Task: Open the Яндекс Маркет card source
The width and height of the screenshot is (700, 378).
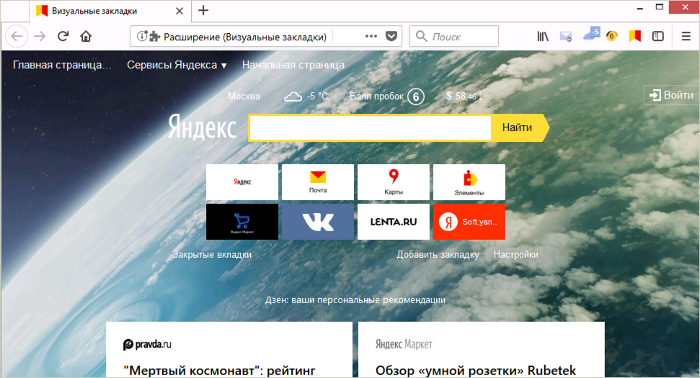Action: tap(404, 344)
